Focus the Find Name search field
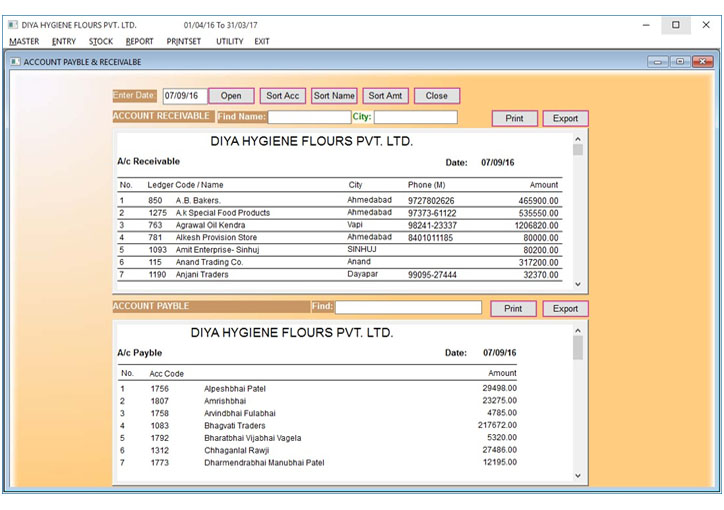This screenshot has width=724, height=510. click(x=308, y=117)
